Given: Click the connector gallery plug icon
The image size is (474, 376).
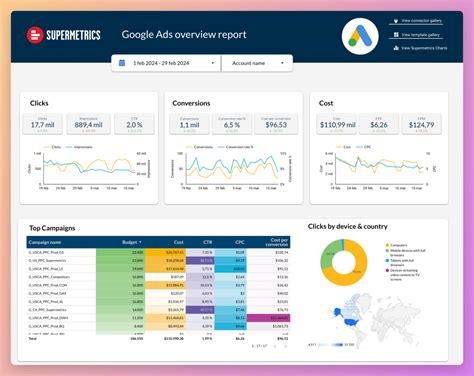Looking at the screenshot, I should tap(396, 21).
